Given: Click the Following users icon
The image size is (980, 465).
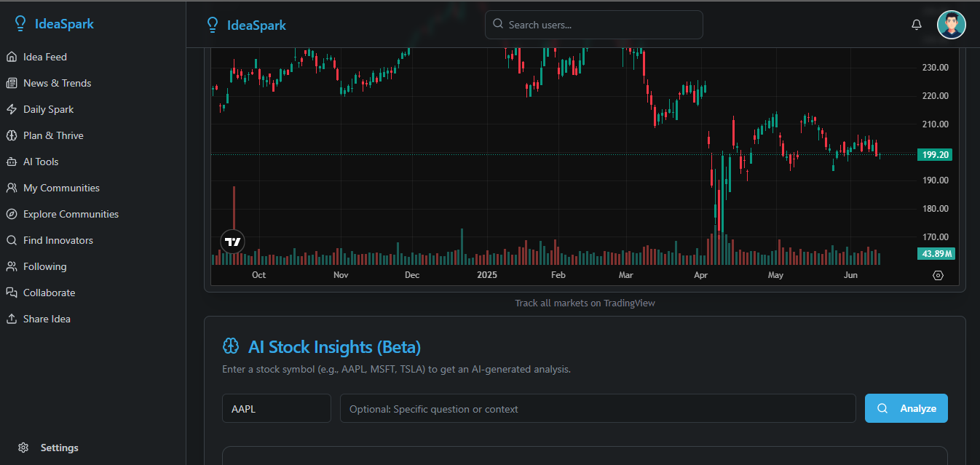Looking at the screenshot, I should [11, 266].
